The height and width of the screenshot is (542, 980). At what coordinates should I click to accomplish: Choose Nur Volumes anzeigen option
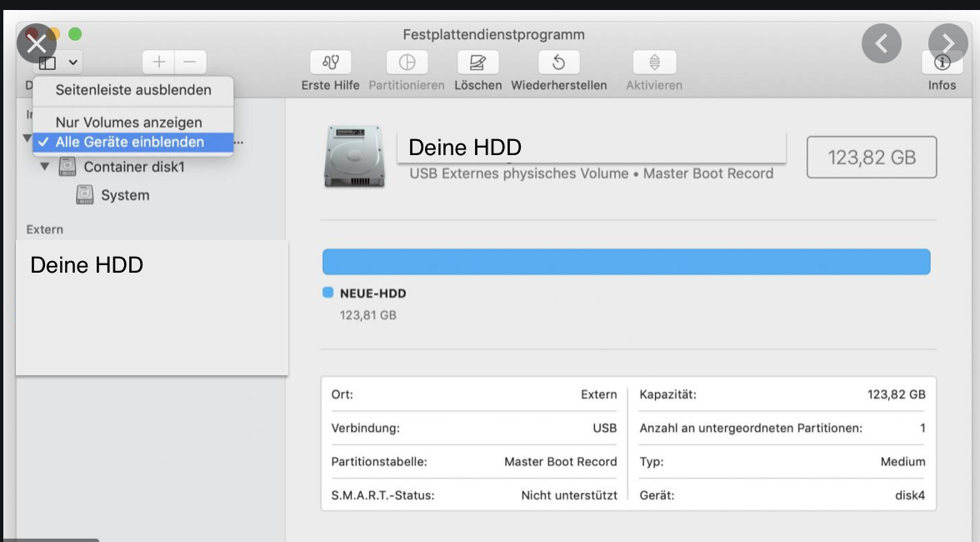click(x=128, y=123)
